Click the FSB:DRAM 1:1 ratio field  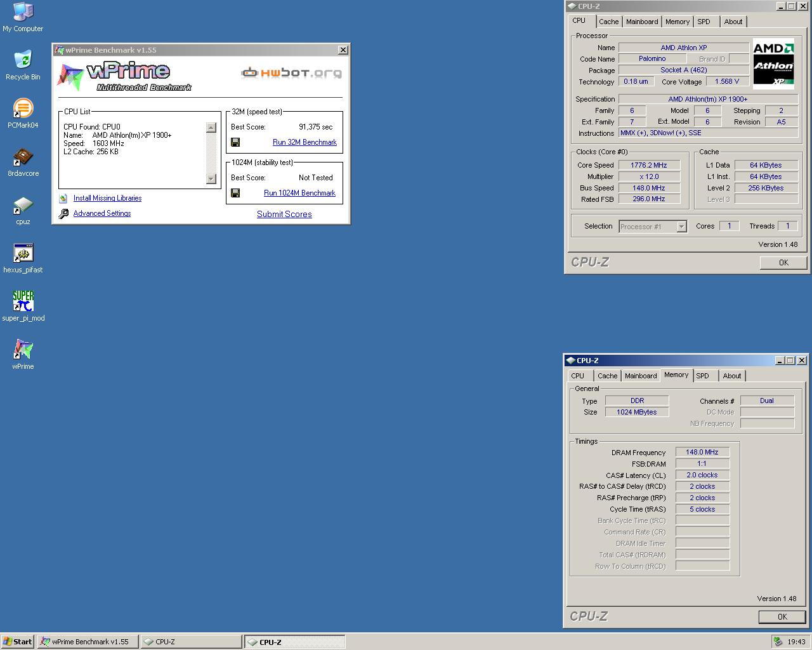[702, 464]
